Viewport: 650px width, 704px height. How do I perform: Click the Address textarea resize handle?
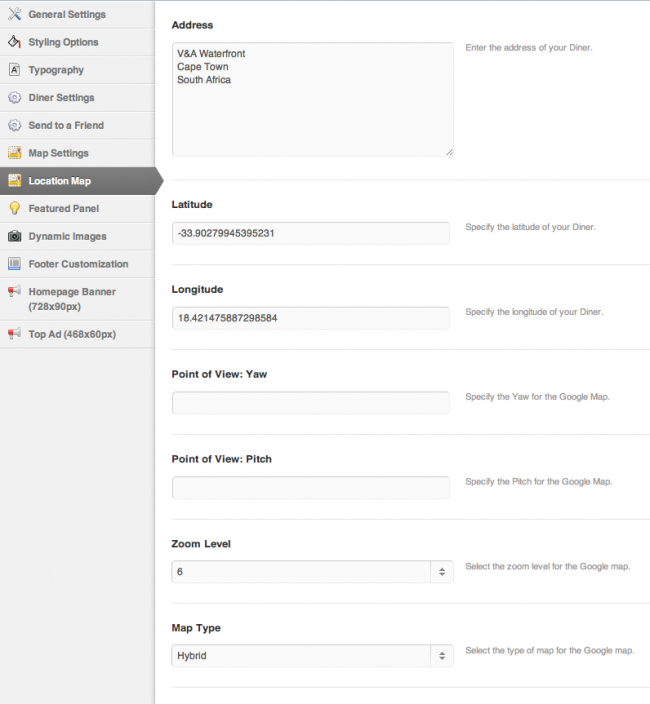click(x=449, y=152)
